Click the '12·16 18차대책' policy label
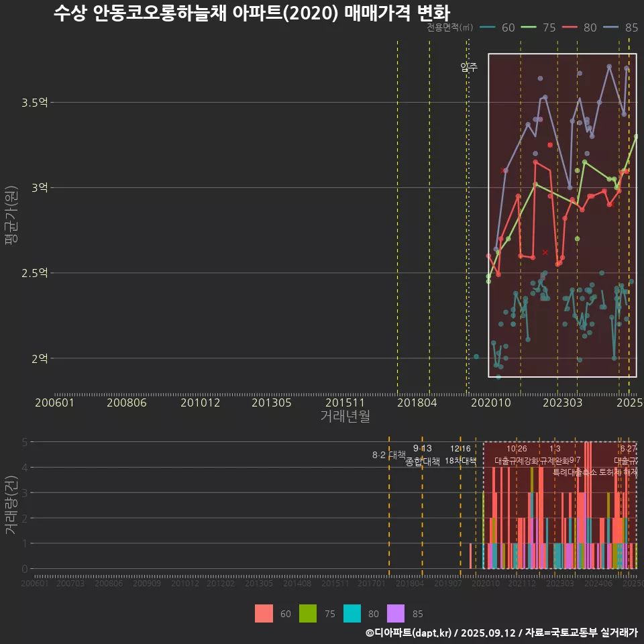This screenshot has height=644, width=644. [x=460, y=455]
